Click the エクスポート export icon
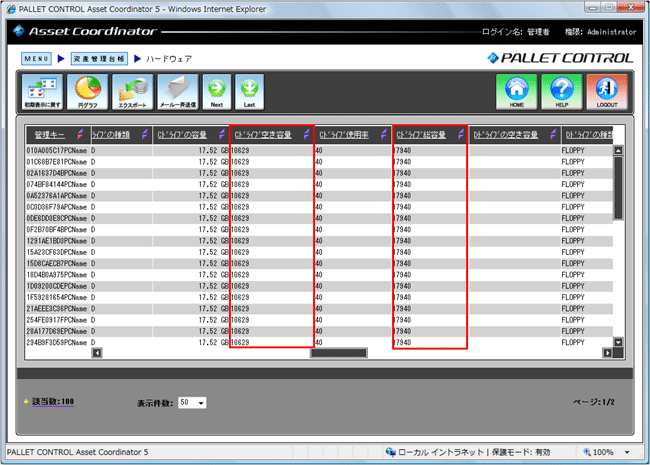 tap(133, 92)
